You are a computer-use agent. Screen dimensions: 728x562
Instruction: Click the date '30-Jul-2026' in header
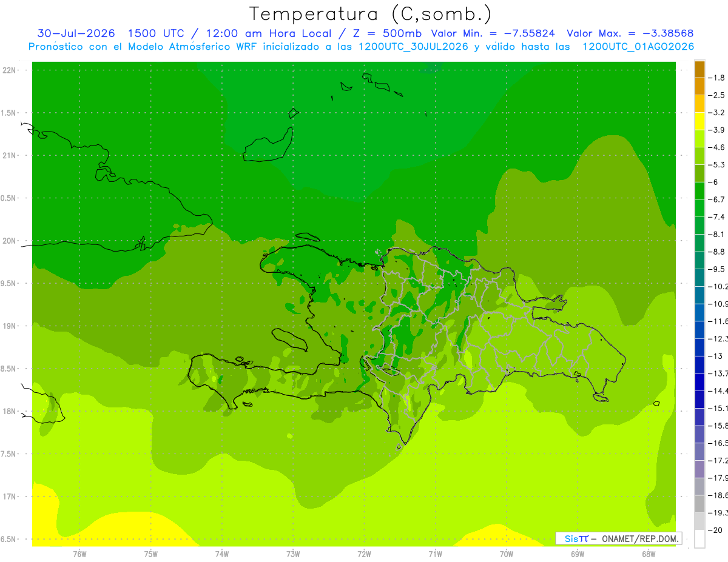[75, 33]
